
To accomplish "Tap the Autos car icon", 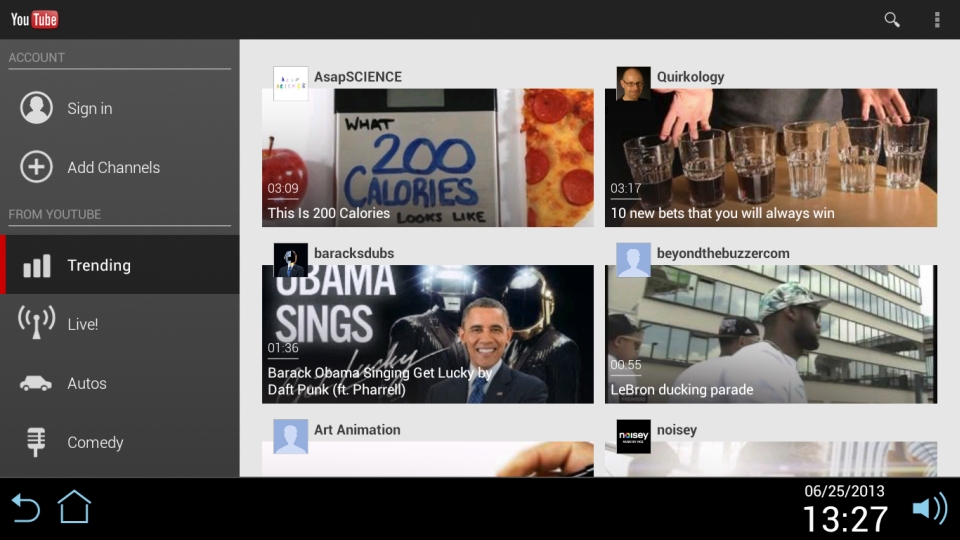I will coord(36,383).
